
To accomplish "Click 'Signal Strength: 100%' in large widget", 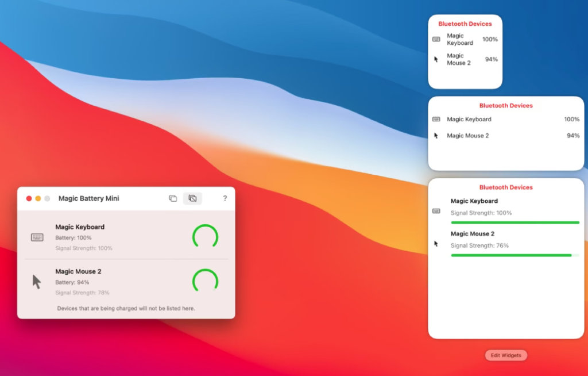I will point(481,213).
